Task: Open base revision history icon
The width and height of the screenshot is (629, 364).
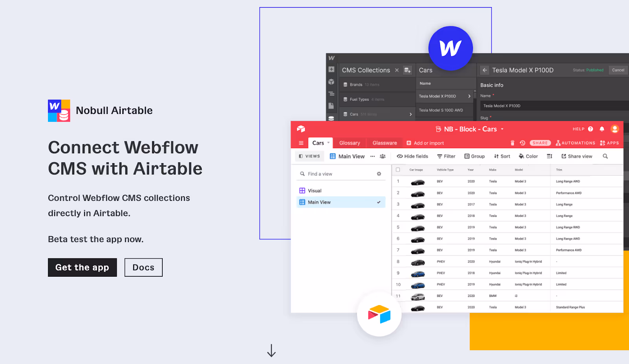Action: [x=522, y=143]
